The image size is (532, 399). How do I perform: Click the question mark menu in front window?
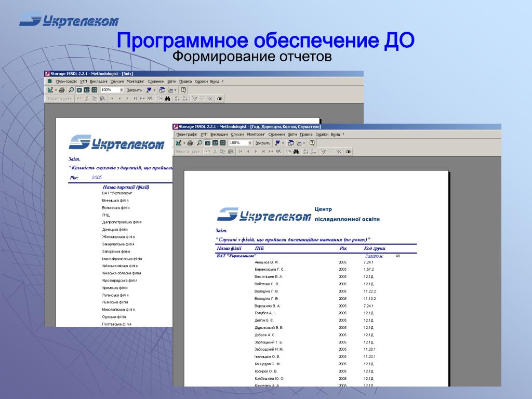pos(343,135)
